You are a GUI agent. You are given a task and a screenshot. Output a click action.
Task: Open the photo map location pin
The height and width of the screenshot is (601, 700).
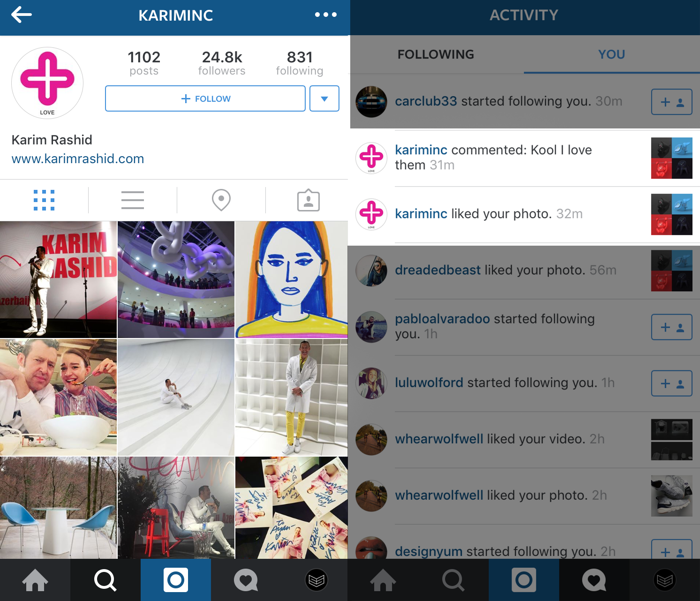click(221, 200)
